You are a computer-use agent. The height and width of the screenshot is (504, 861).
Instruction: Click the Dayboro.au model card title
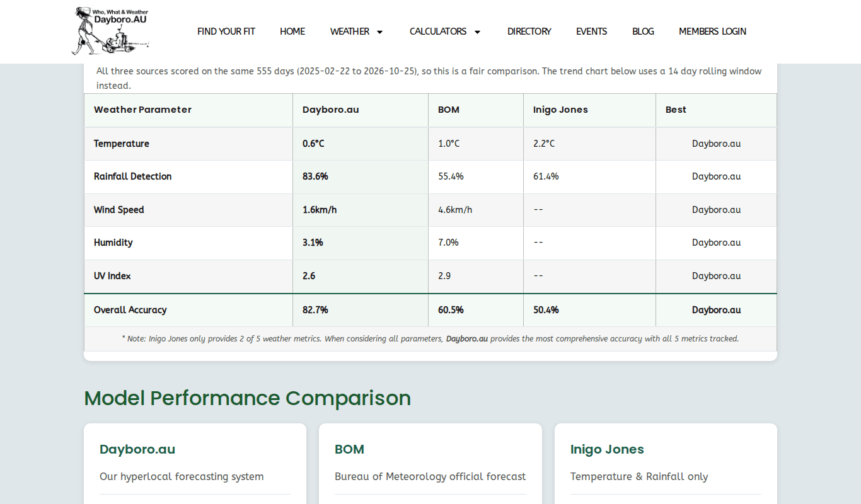(137, 449)
